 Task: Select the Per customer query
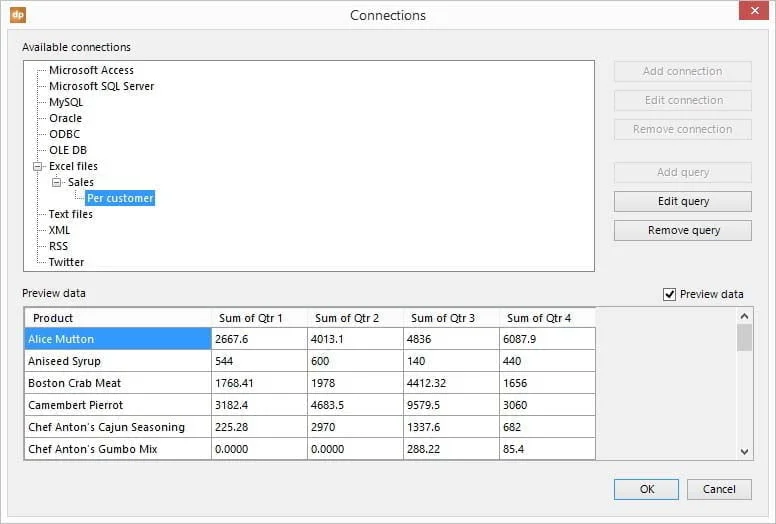click(x=120, y=198)
